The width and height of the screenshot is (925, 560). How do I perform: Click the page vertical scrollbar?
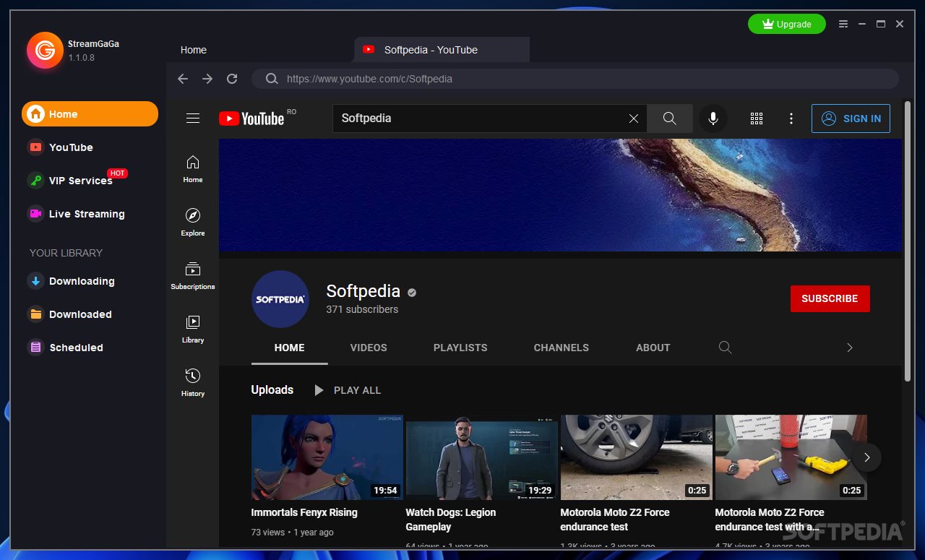coord(908,241)
